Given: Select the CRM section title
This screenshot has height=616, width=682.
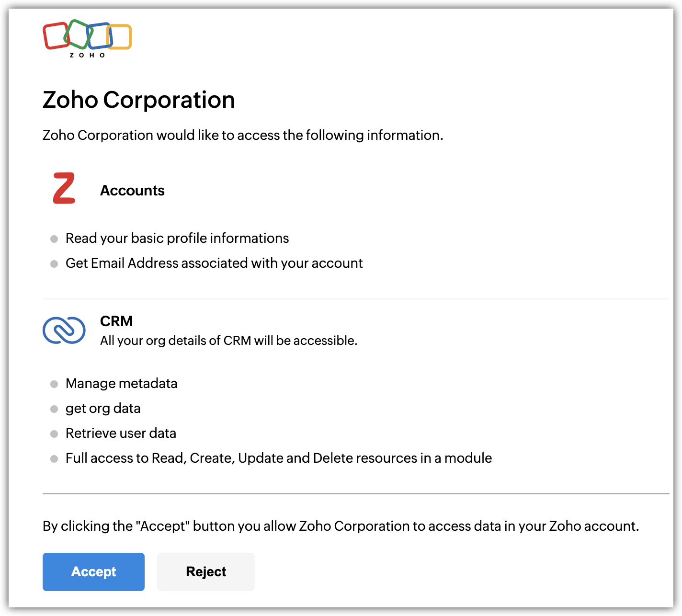Looking at the screenshot, I should (x=116, y=321).
